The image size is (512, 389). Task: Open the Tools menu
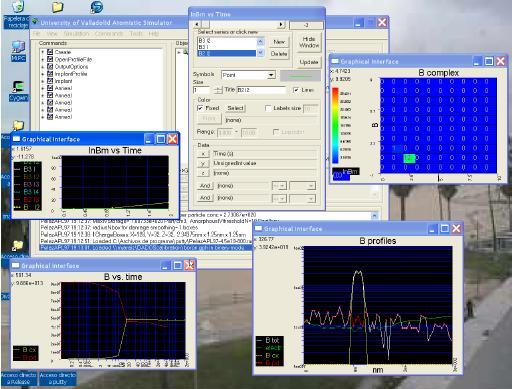click(136, 34)
